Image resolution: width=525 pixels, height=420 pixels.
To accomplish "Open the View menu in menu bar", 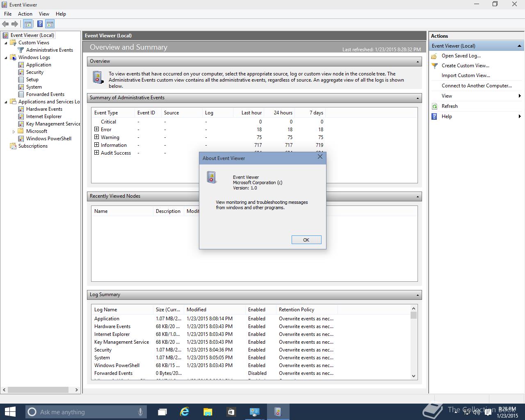I will (x=44, y=14).
